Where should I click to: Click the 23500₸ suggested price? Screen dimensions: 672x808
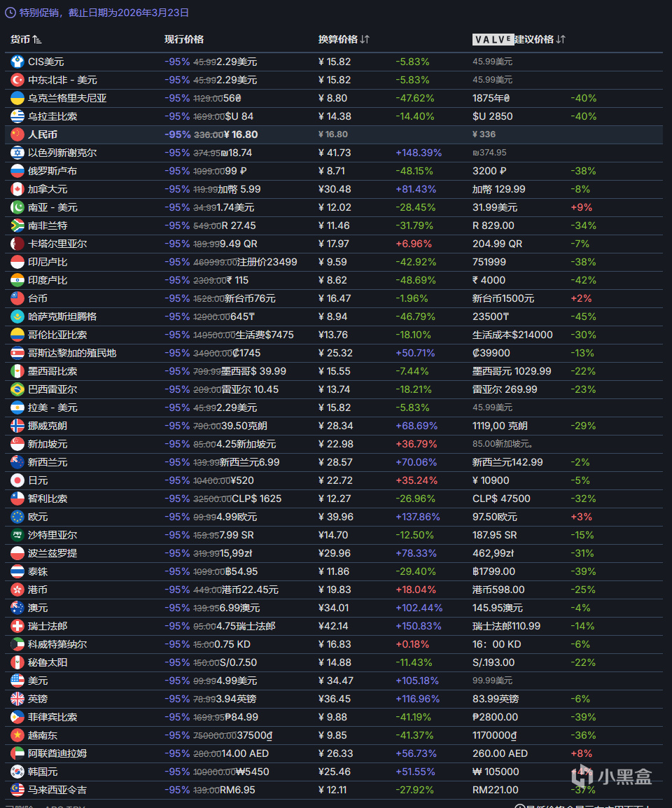(491, 316)
